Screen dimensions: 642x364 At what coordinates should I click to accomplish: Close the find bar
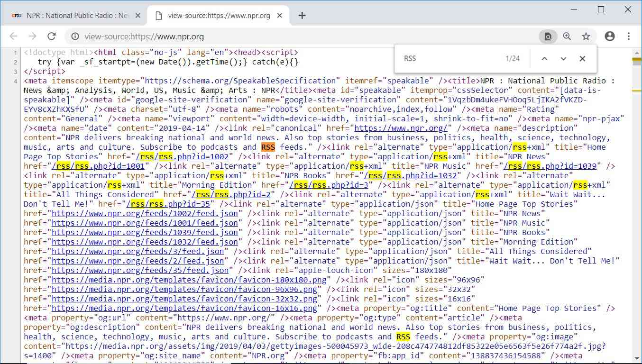click(582, 59)
